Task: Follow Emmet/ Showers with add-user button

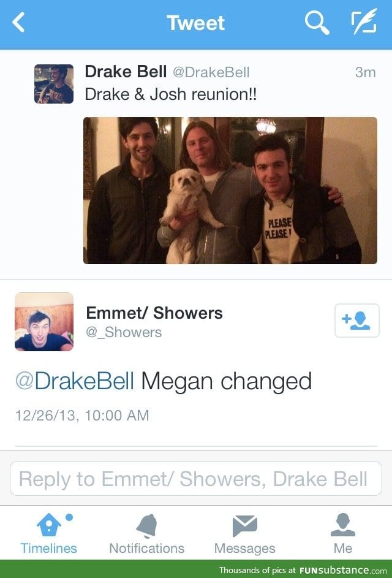Action: (356, 321)
